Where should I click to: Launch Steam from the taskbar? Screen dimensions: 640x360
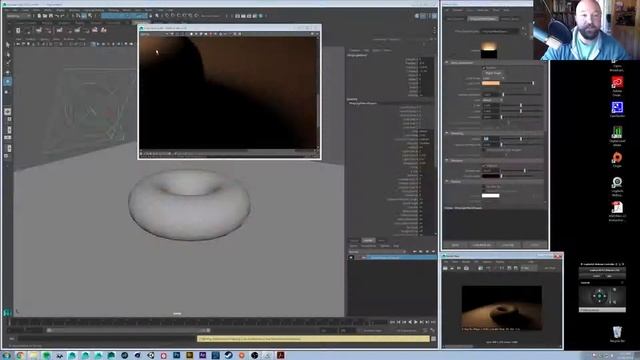(229, 356)
